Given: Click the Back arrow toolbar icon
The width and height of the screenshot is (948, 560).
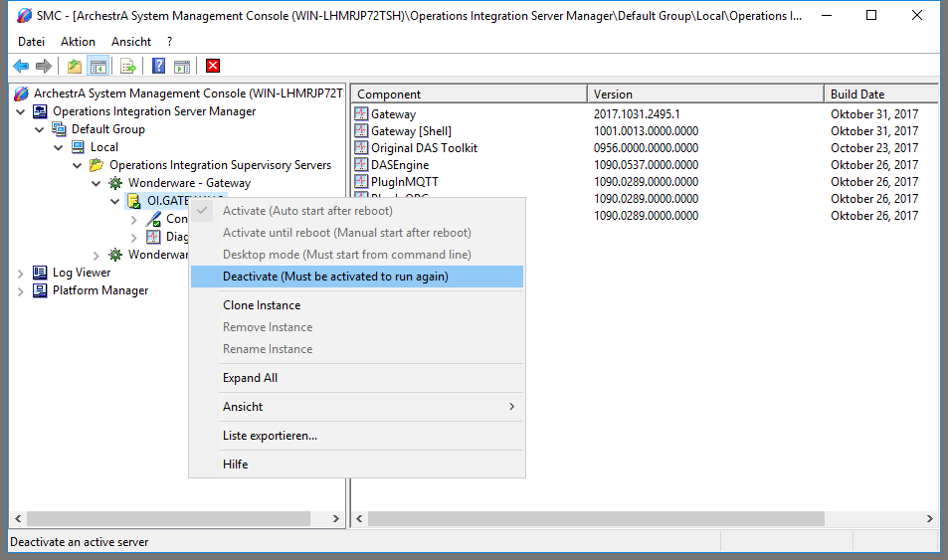Looking at the screenshot, I should coord(21,67).
